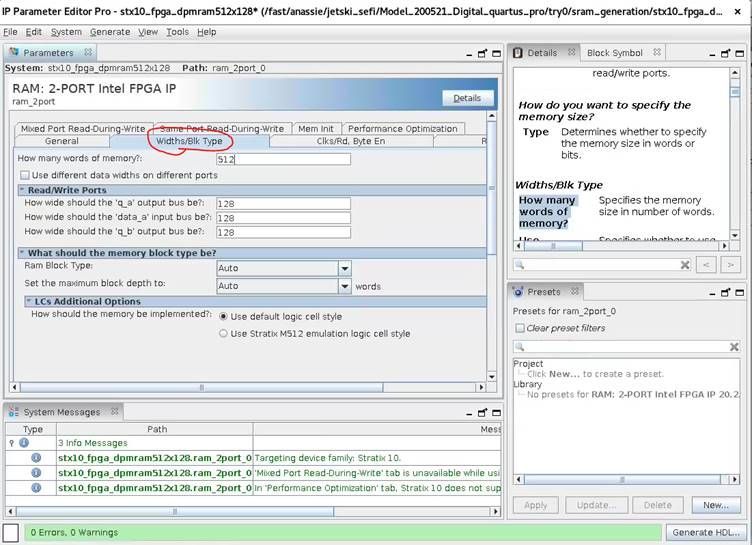752x545 pixels.
Task: Clear the Presets search field
Action: click(x=734, y=347)
